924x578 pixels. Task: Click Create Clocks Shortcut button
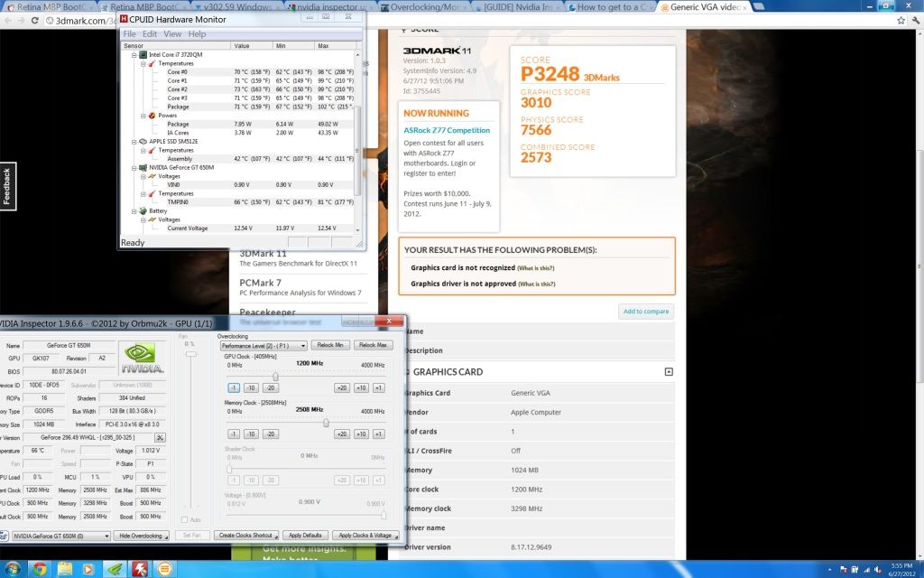(246, 536)
